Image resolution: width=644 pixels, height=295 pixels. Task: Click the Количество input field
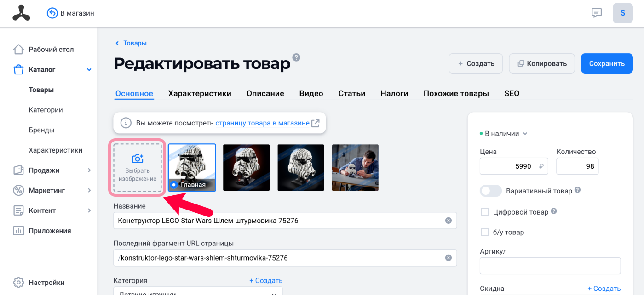[577, 166]
